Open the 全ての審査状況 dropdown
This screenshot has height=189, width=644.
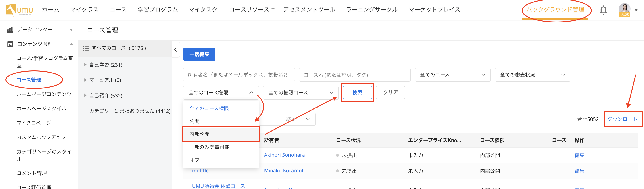(x=532, y=75)
